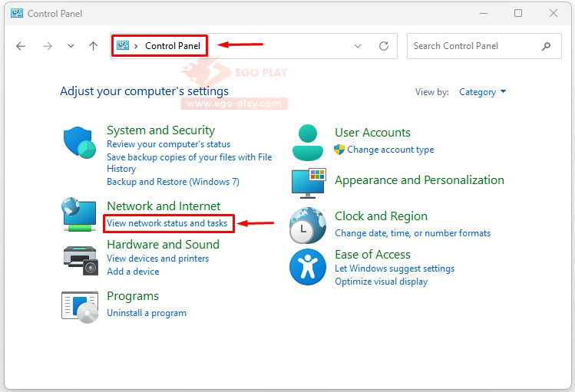Click Change date, time, or number formats
The image size is (575, 392).
[x=412, y=233]
